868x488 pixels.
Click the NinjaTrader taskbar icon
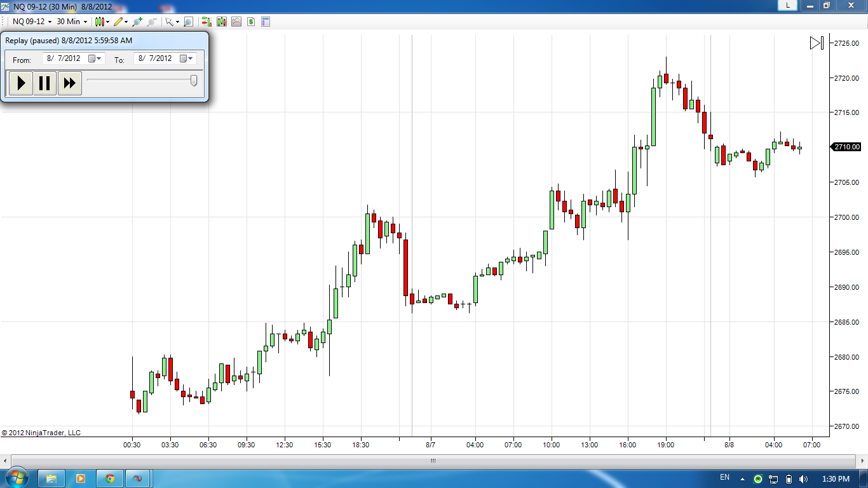point(139,478)
